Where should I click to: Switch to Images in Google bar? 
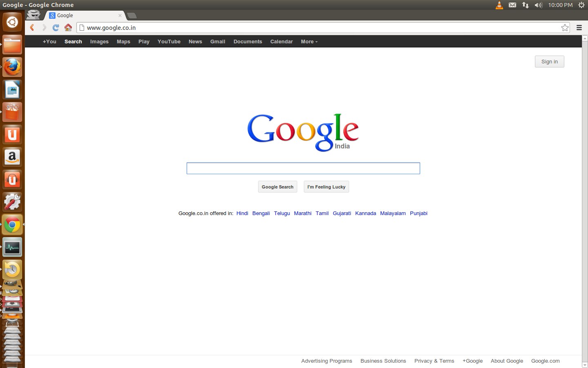99,42
